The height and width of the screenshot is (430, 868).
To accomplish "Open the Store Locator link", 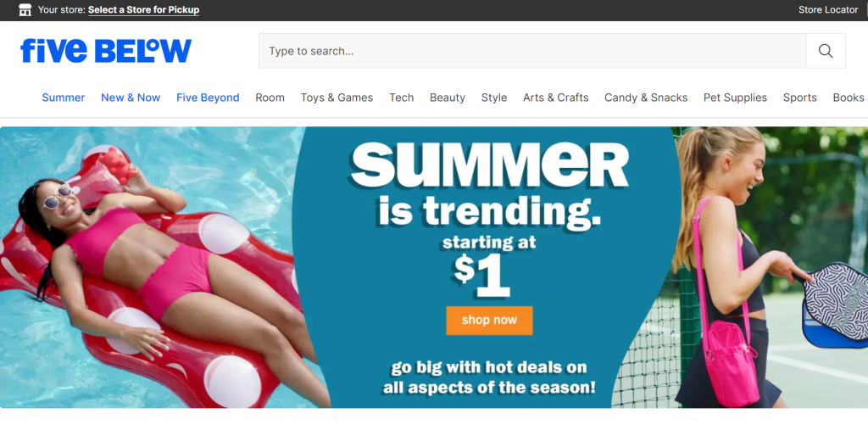I will pyautogui.click(x=828, y=10).
